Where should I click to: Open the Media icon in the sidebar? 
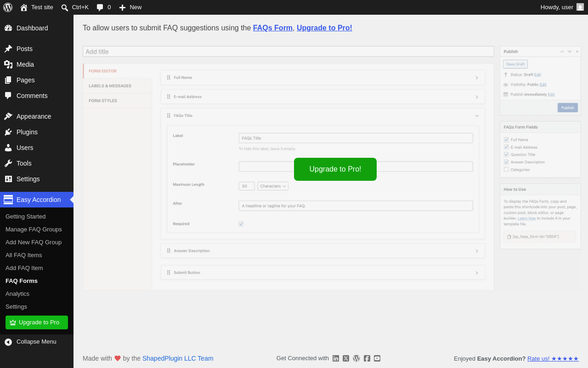(8, 64)
